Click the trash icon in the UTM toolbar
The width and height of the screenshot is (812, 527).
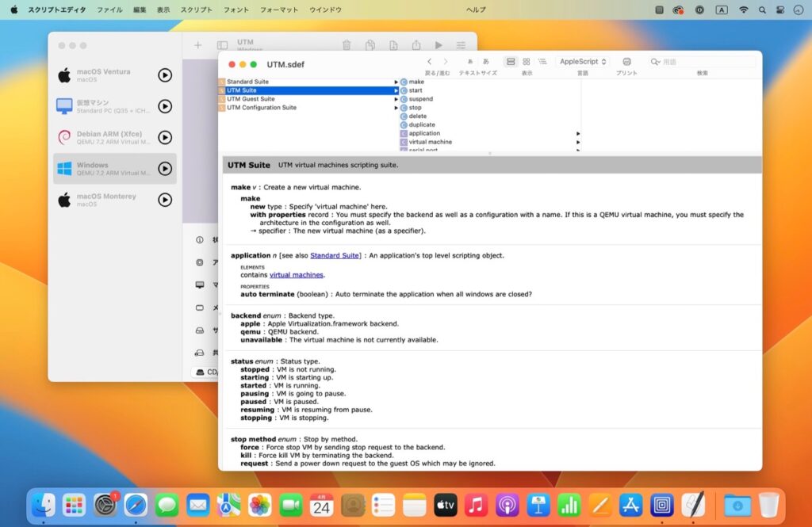tap(347, 45)
